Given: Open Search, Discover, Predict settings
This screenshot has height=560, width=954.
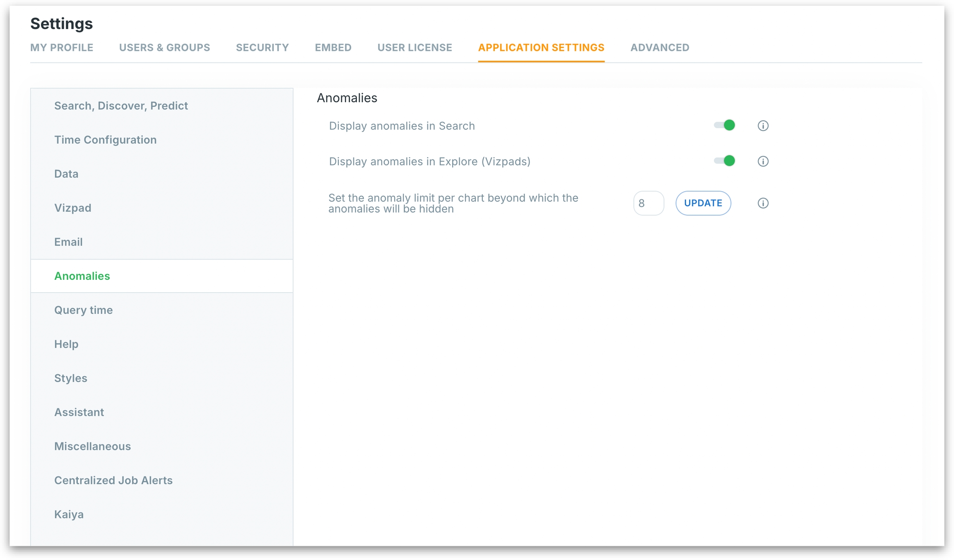Looking at the screenshot, I should click(x=121, y=106).
